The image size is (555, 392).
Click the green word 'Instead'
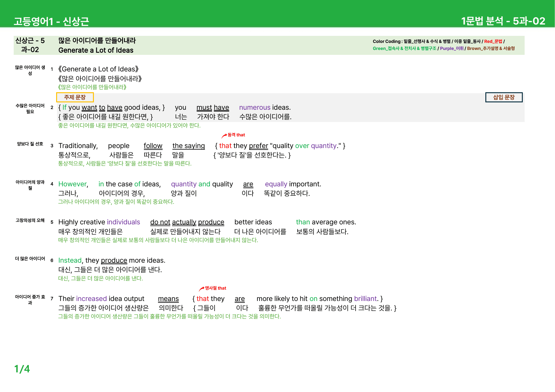[x=70, y=260]
